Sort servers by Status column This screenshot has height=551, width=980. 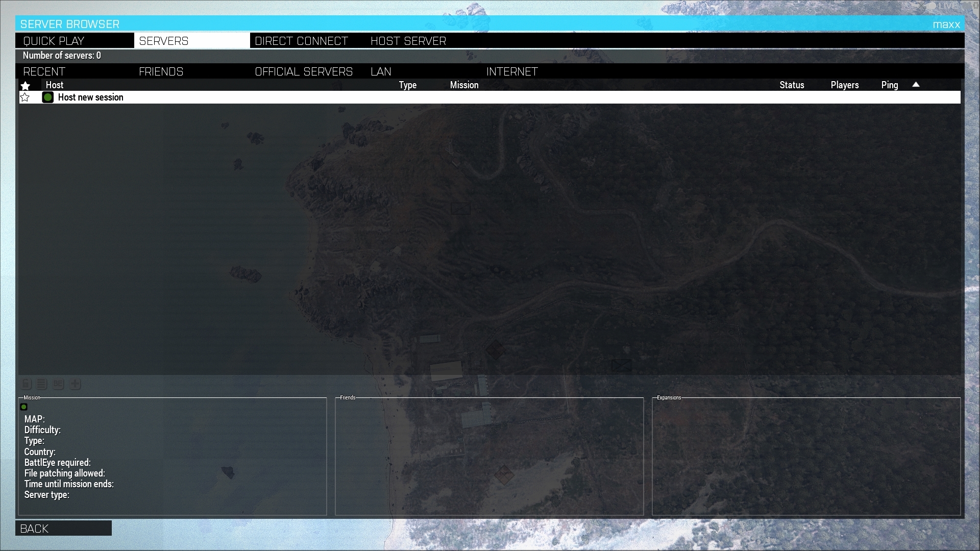click(792, 85)
